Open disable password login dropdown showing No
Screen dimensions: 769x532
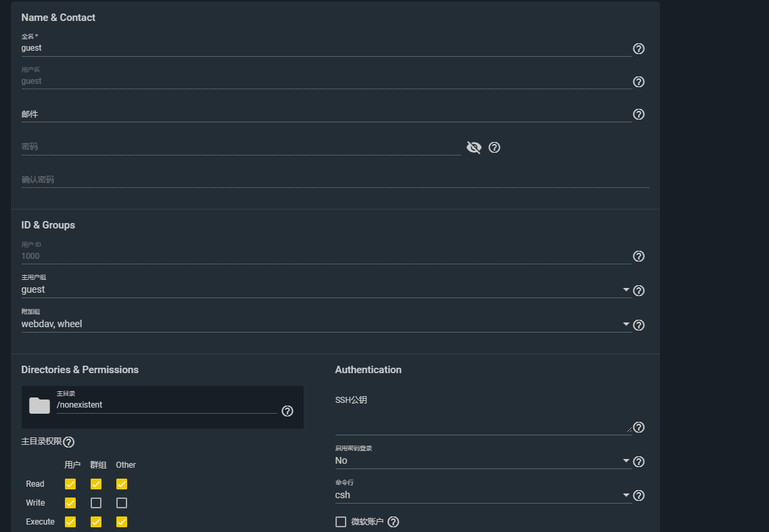point(626,461)
